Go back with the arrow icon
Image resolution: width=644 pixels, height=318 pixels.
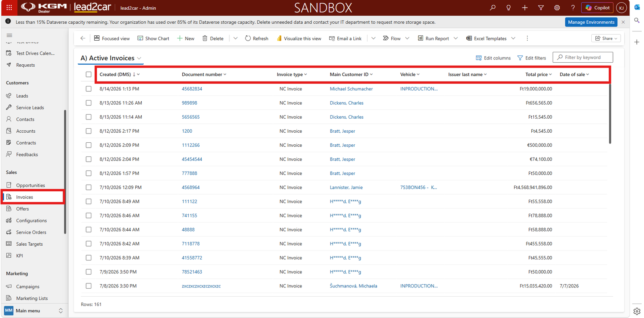(x=83, y=38)
